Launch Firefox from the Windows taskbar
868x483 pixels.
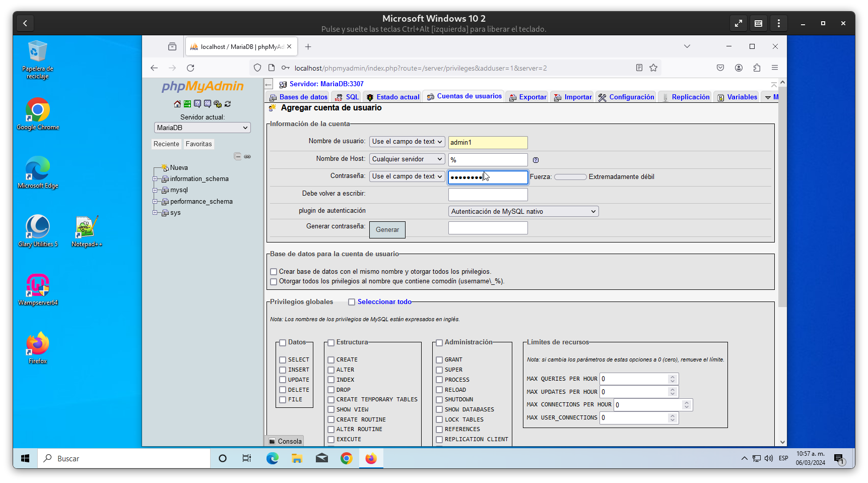click(x=371, y=458)
